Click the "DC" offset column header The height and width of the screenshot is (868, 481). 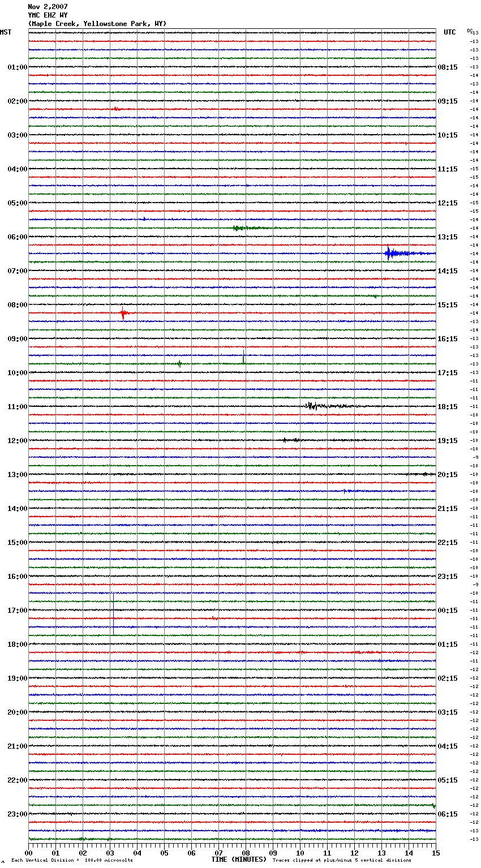pos(470,31)
